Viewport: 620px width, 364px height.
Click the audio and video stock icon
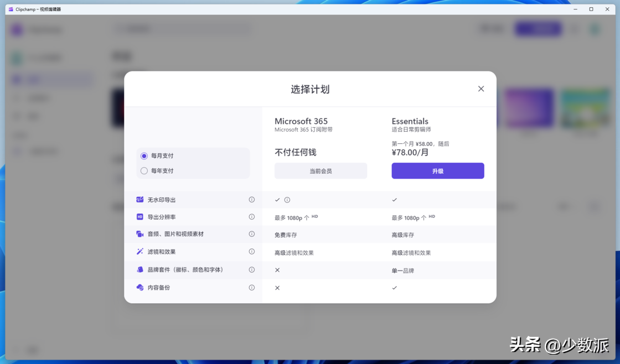point(140,234)
